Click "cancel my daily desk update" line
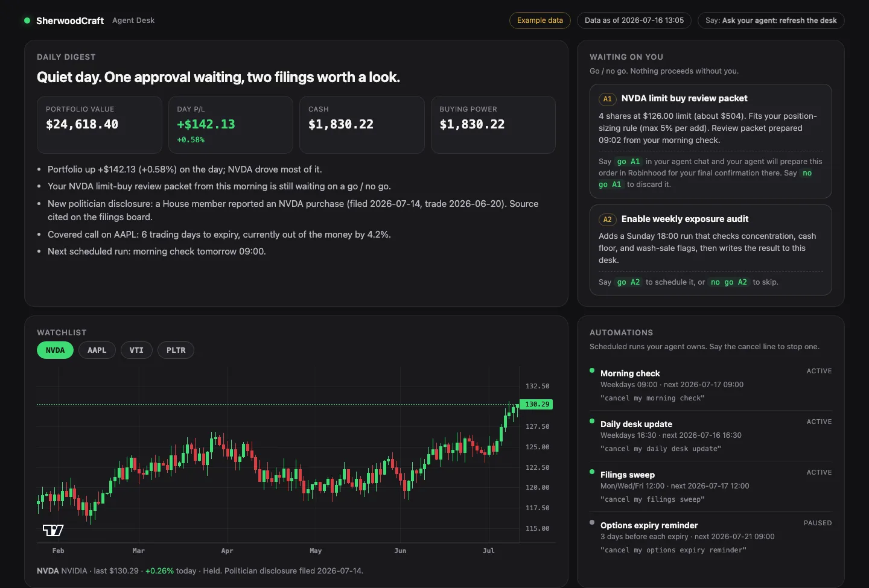This screenshot has height=588, width=869. 661,449
